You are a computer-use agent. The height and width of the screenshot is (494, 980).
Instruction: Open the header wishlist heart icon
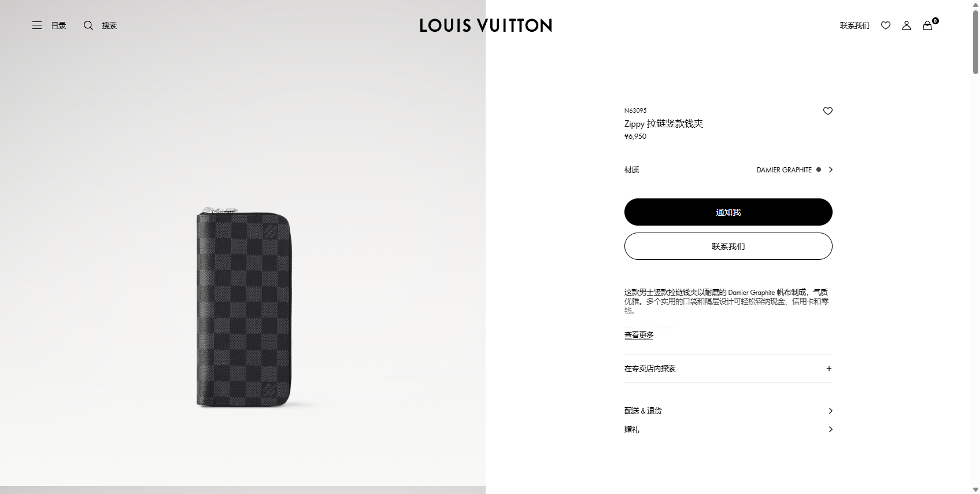886,25
